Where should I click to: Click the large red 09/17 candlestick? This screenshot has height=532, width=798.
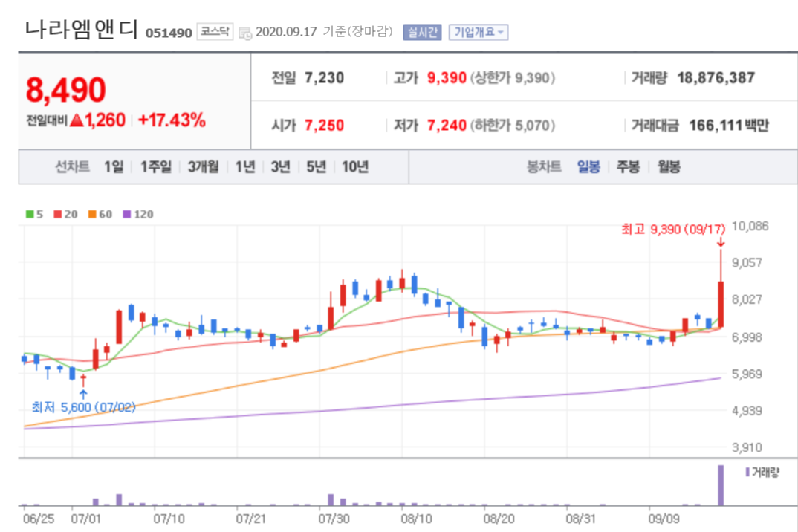click(x=721, y=304)
